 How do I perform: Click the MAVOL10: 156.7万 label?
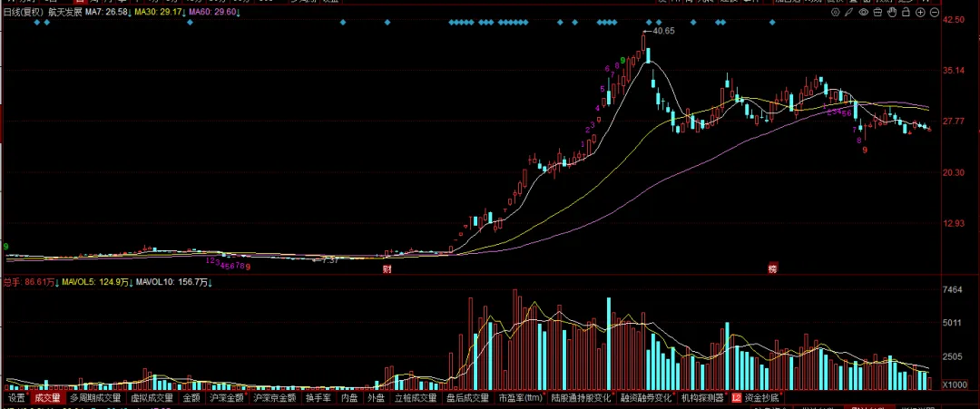pos(173,282)
